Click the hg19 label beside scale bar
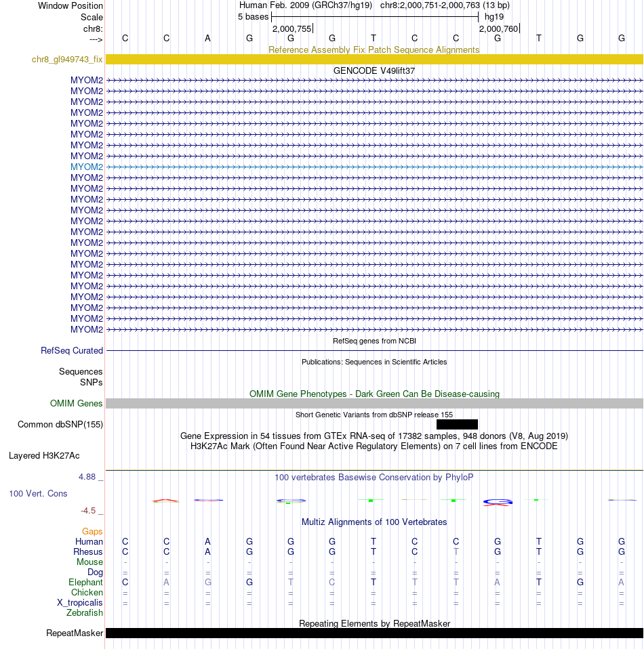The height and width of the screenshot is (649, 644). pos(494,17)
